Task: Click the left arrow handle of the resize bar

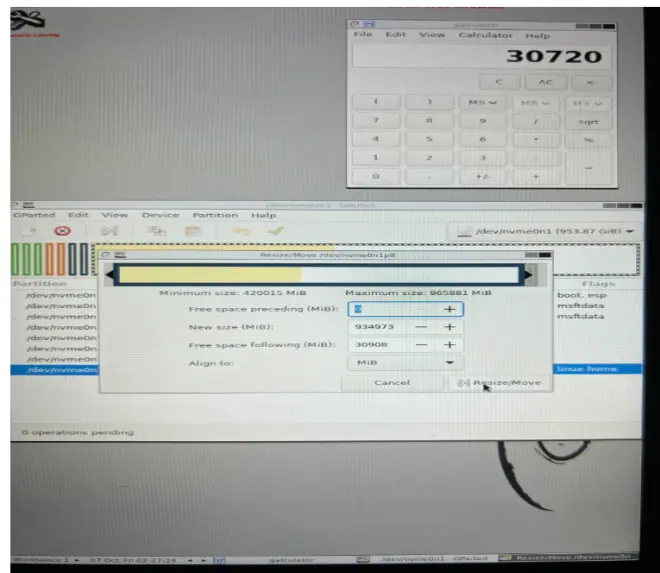Action: coord(109,275)
